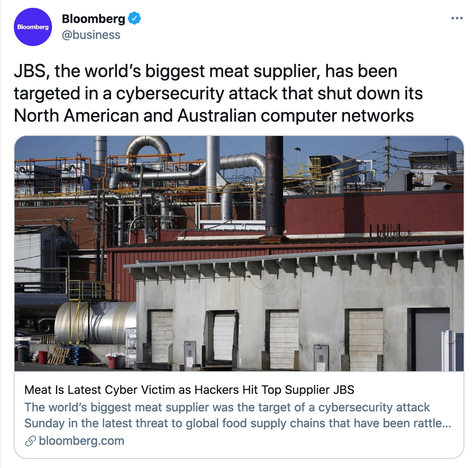The image size is (476, 468).
Task: Open the Bloomberg display name profile link
Action: pyautogui.click(x=94, y=19)
